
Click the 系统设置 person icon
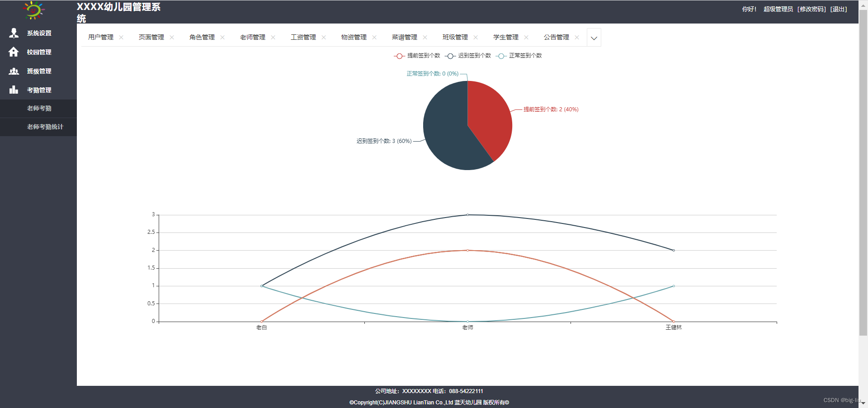[14, 33]
